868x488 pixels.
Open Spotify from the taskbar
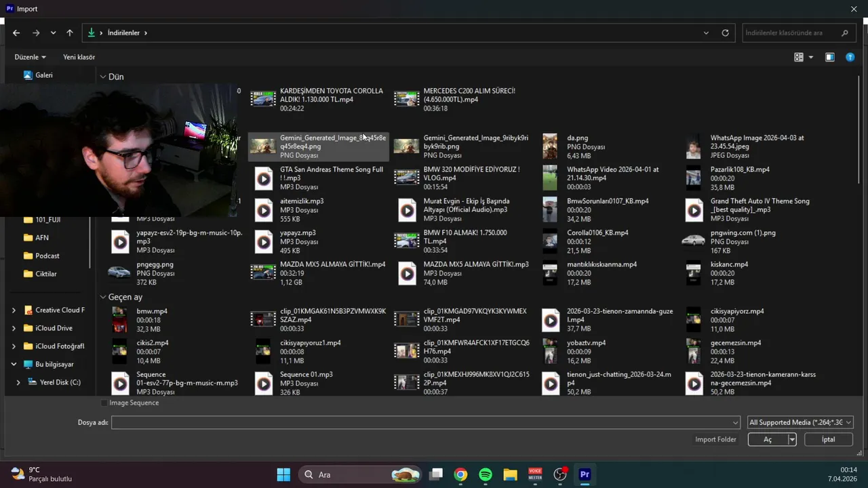pyautogui.click(x=486, y=474)
